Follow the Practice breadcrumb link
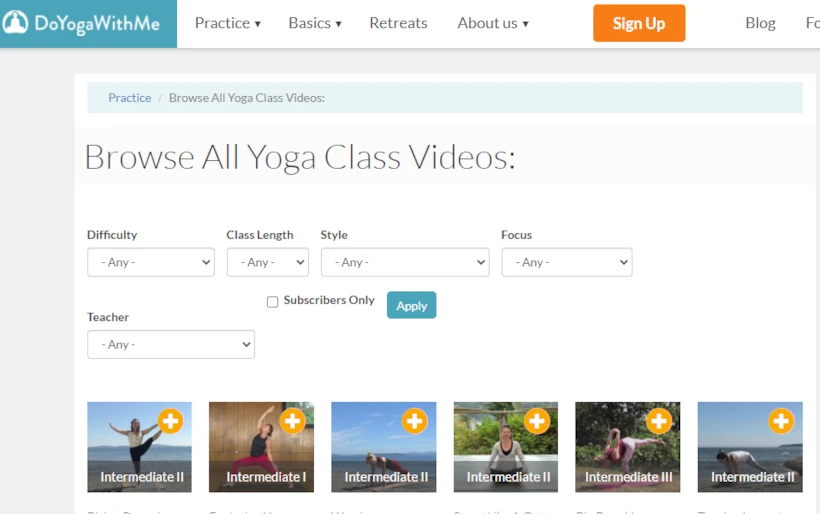The width and height of the screenshot is (820, 514). click(x=130, y=98)
